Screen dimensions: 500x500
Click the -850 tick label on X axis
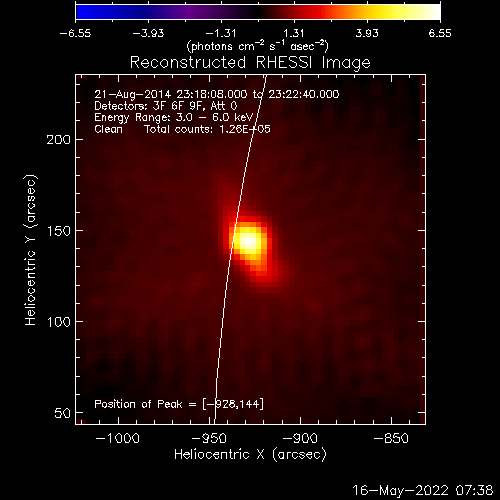click(391, 438)
